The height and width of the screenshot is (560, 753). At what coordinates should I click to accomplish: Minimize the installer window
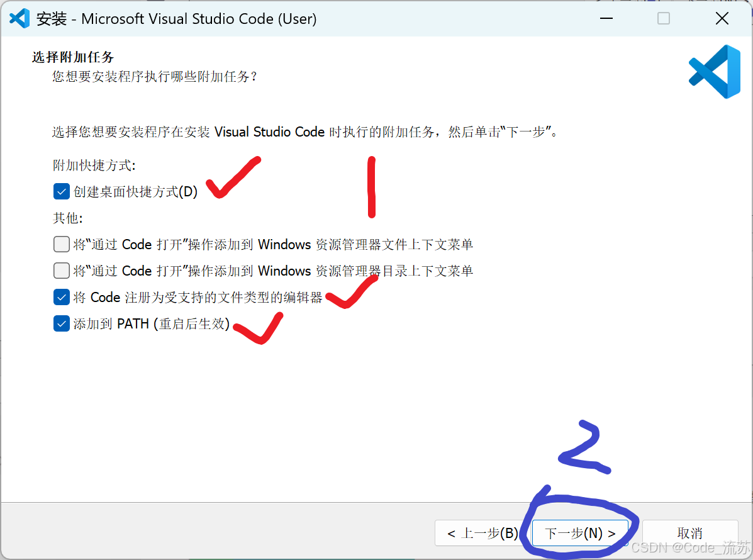coord(606,19)
